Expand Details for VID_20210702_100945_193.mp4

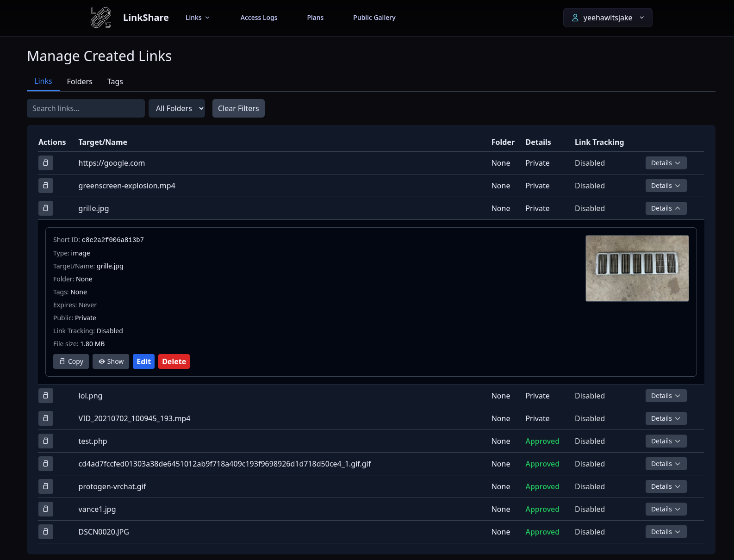click(666, 418)
